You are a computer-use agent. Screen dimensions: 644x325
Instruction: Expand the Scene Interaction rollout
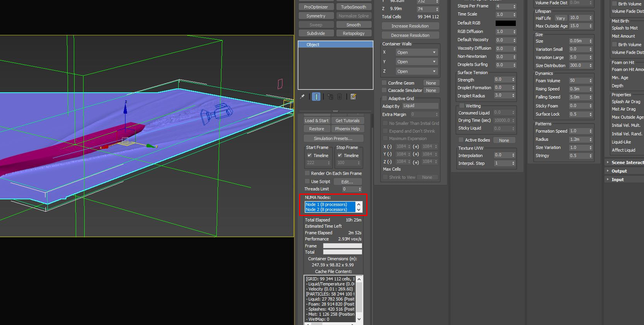[625, 162]
